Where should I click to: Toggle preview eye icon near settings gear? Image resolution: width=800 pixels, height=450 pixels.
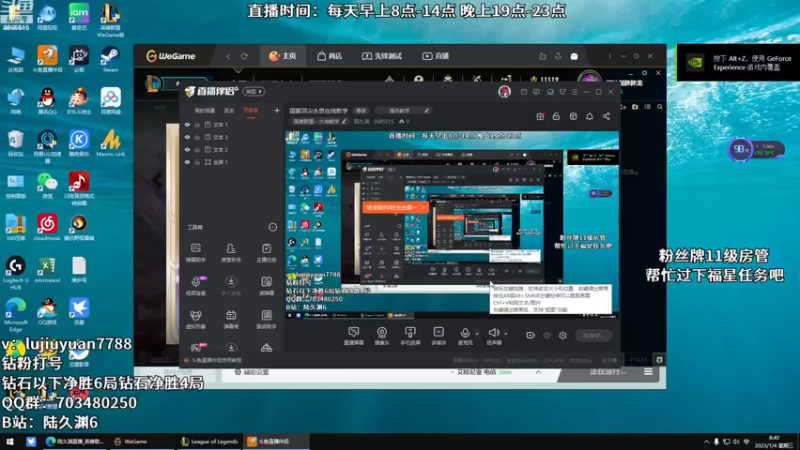point(546,335)
